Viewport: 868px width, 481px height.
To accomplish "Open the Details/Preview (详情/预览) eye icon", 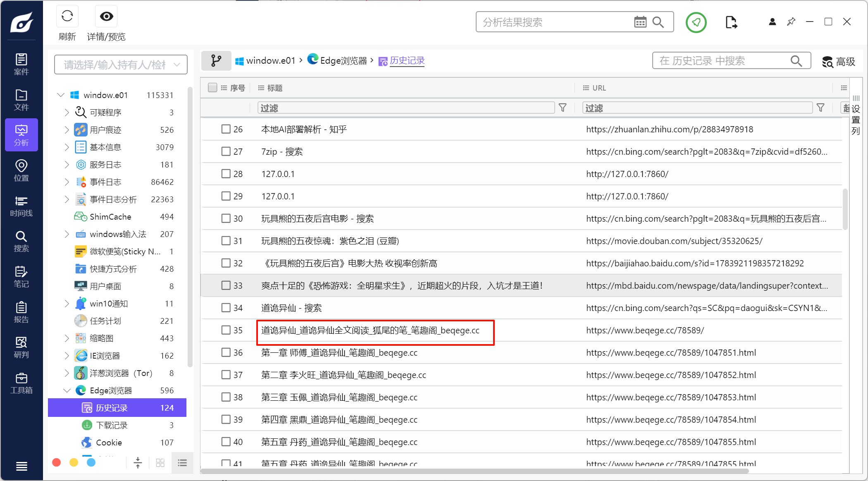I will [x=106, y=17].
